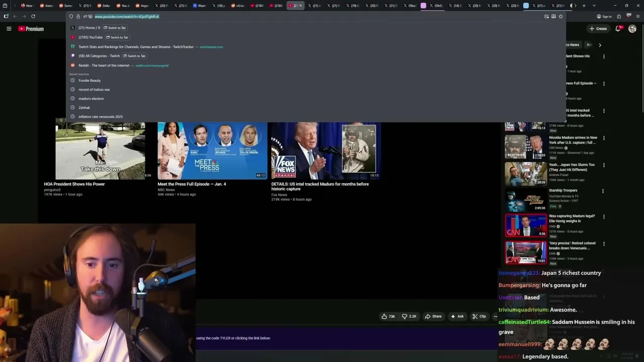
Task: Switch to the r/Live Reddit tab
Action: pos(238,6)
